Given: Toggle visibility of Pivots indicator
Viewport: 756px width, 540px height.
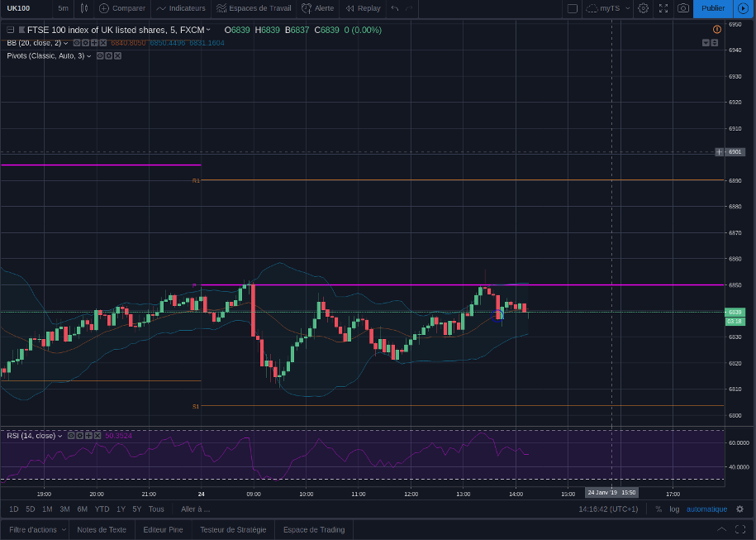Looking at the screenshot, I should [100, 56].
